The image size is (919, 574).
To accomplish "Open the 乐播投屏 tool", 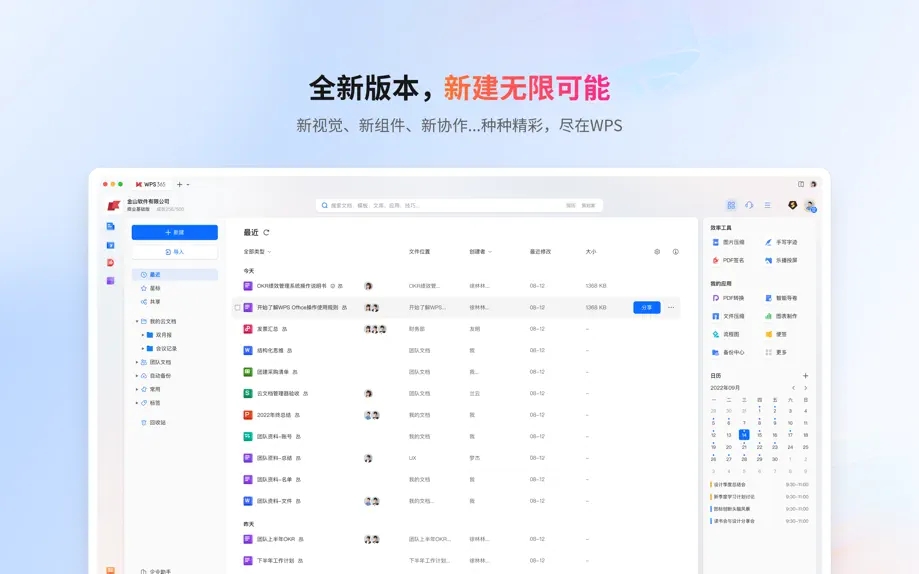I will [781, 260].
